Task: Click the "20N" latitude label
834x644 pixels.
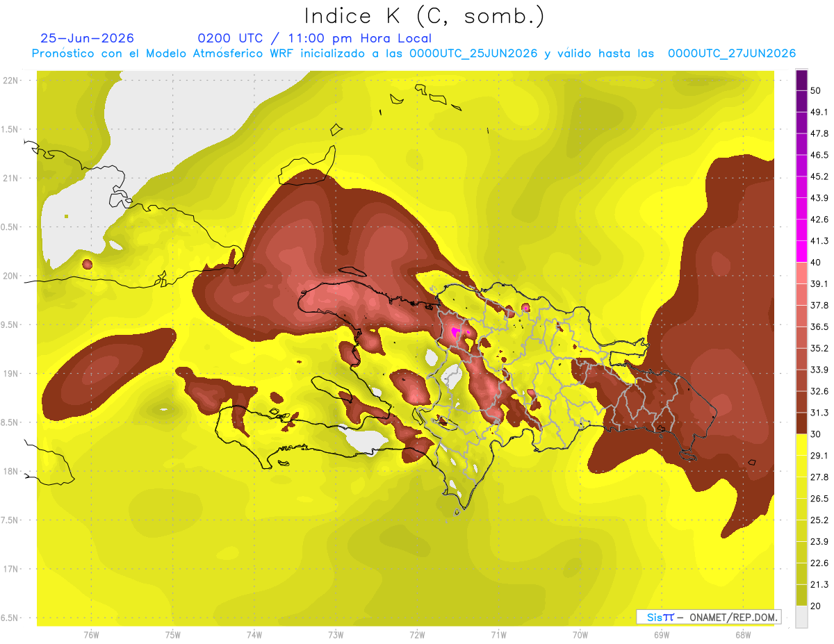Action: pos(11,276)
